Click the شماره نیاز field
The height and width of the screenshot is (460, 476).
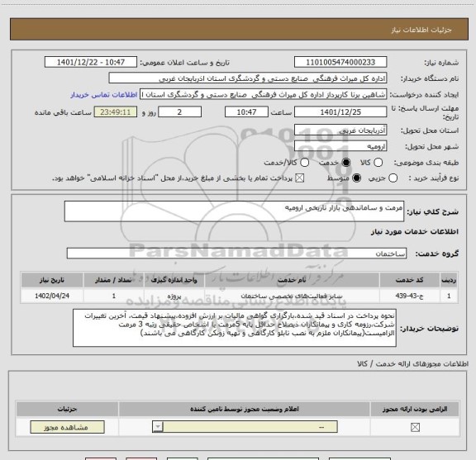tap(340, 62)
